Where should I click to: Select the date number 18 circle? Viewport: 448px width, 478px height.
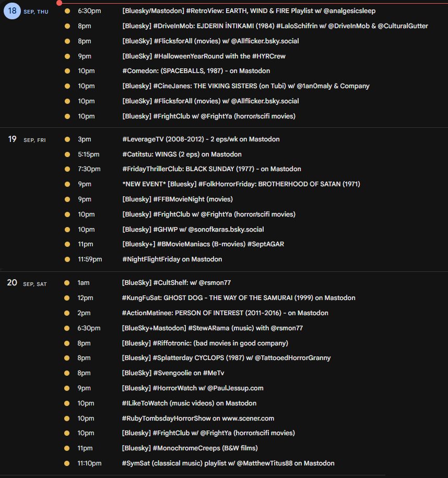[12, 11]
